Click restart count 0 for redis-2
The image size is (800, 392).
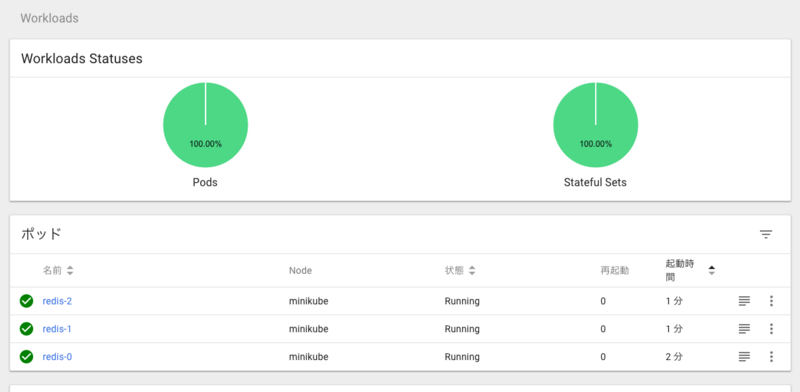pyautogui.click(x=603, y=301)
